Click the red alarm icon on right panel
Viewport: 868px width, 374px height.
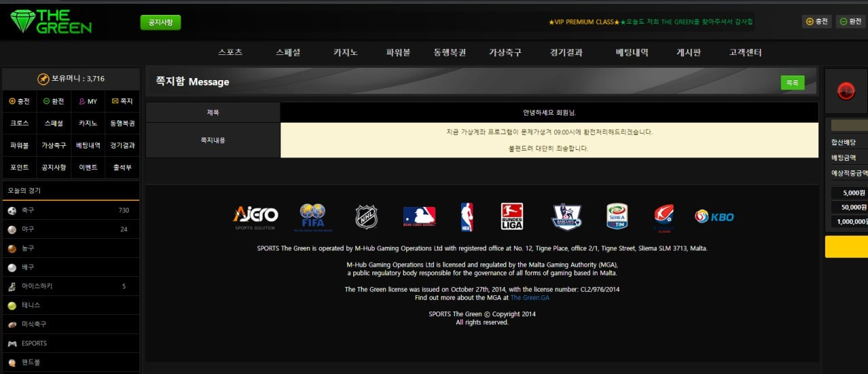point(846,91)
